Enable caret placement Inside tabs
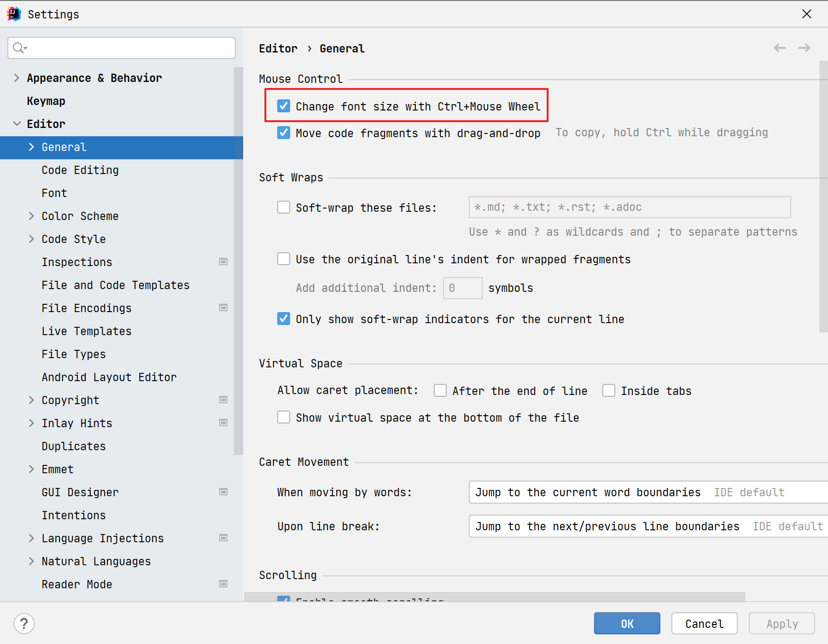Screen dimensions: 828x644 click(609, 390)
